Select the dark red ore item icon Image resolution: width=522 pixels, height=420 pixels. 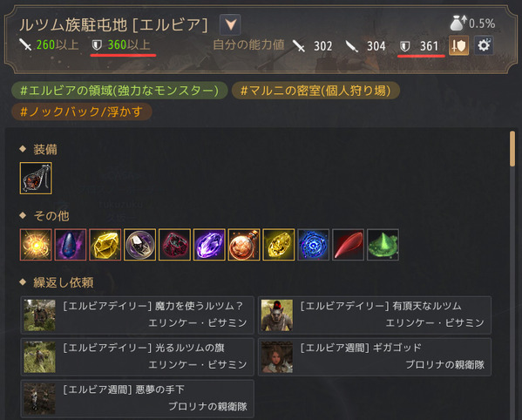(175, 245)
